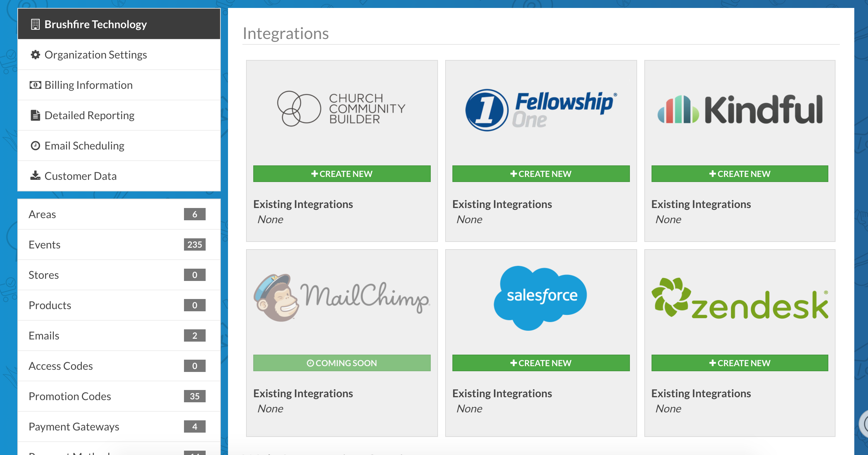Screen dimensions: 868x455
Task: Click the building icon beside Brushfire Technology
Action: point(35,24)
